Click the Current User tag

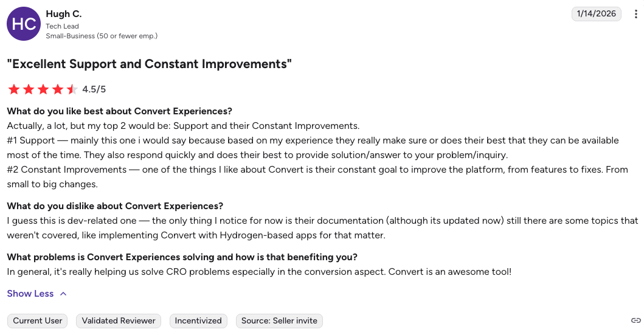point(38,320)
